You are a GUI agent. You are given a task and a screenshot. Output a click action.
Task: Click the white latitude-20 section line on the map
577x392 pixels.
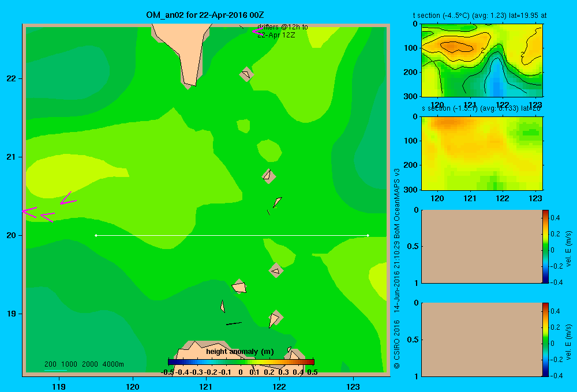(x=232, y=235)
